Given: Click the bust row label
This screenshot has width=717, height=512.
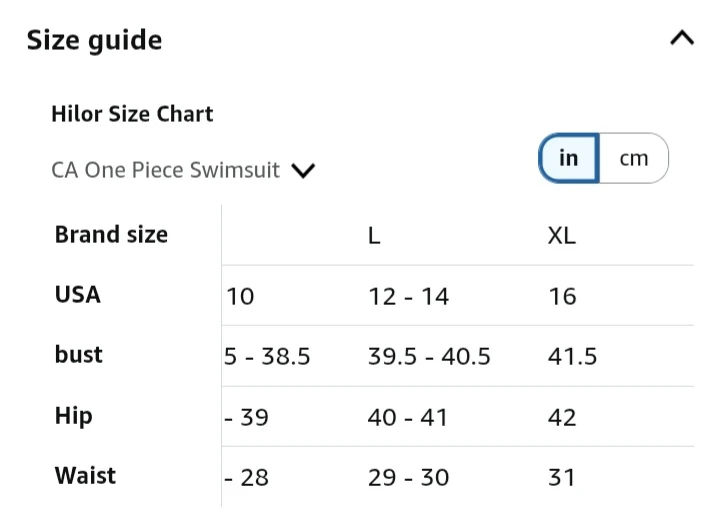Looking at the screenshot, I should click(79, 355).
